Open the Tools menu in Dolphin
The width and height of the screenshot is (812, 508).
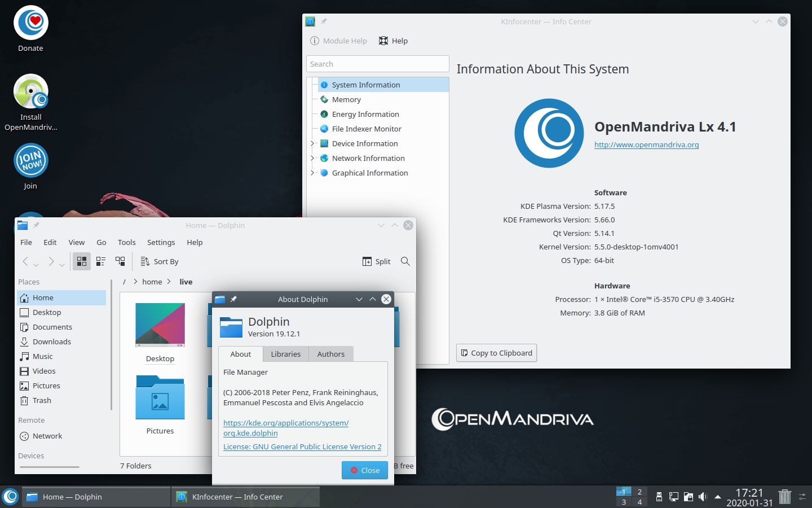click(x=126, y=242)
